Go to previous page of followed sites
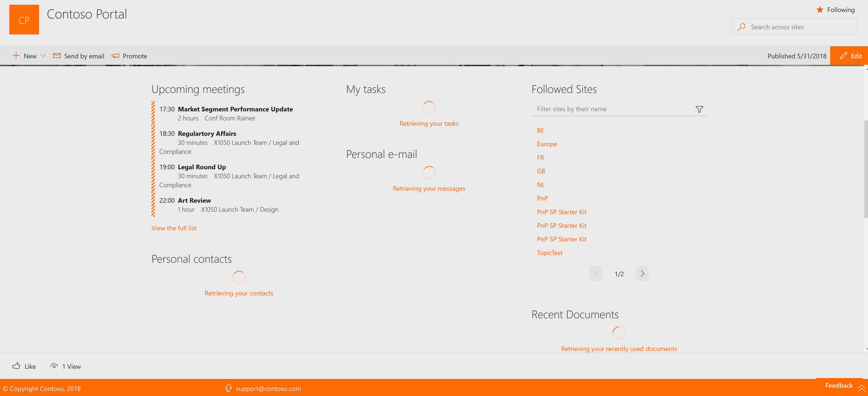 (x=595, y=273)
